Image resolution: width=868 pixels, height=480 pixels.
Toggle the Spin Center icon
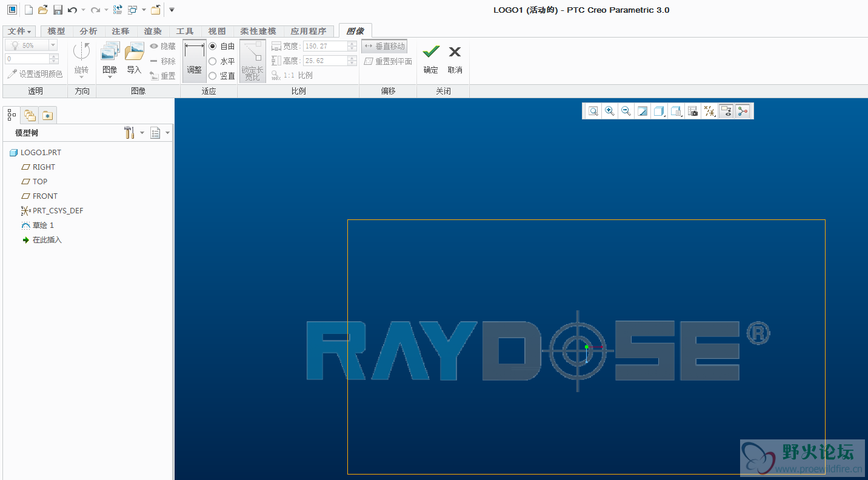coord(743,111)
